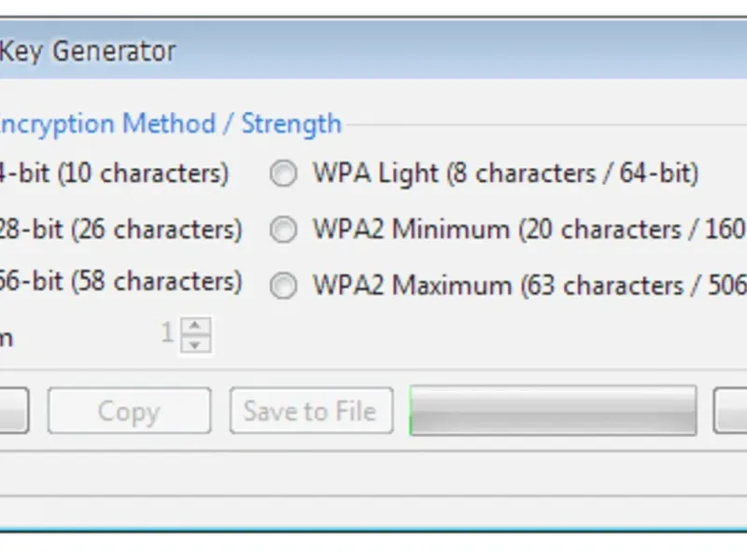Screen dimensions: 747x560
Task: Enable the WPA2 Maximum radio circle
Action: pyautogui.click(x=284, y=286)
